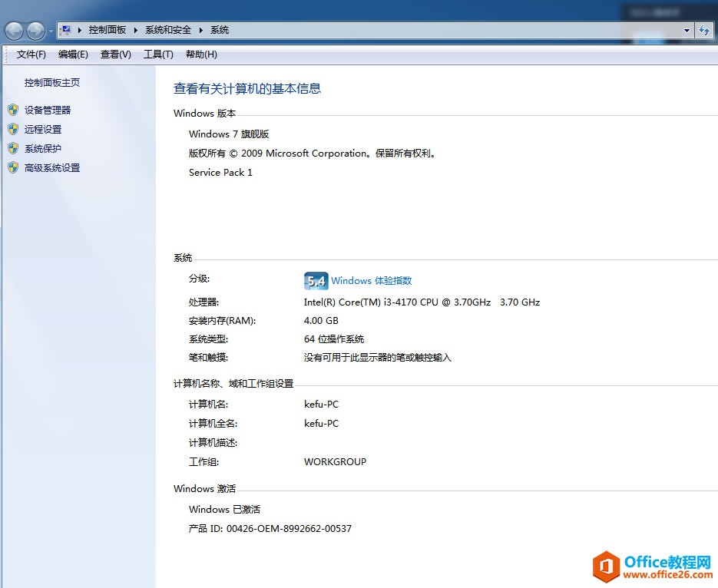Click the Windows 版本 section header
This screenshot has height=588, width=718.
[205, 114]
